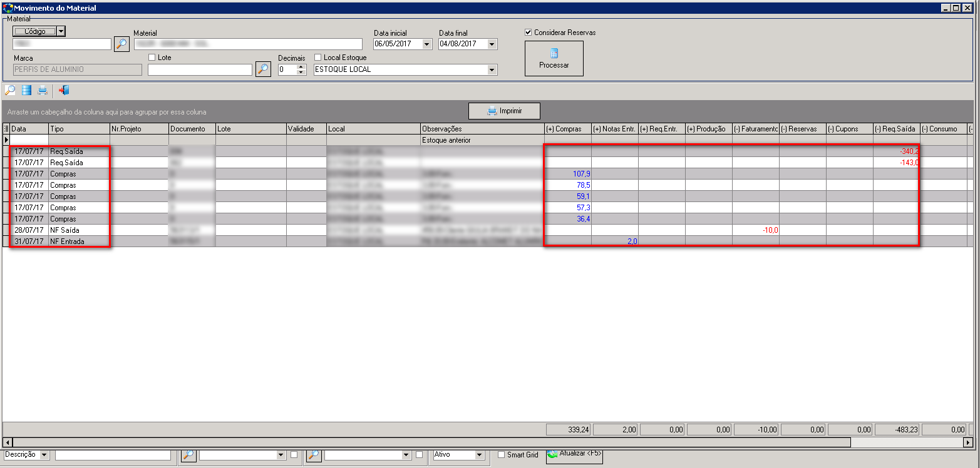Click the blue columns icon in the toolbar

pos(26,90)
